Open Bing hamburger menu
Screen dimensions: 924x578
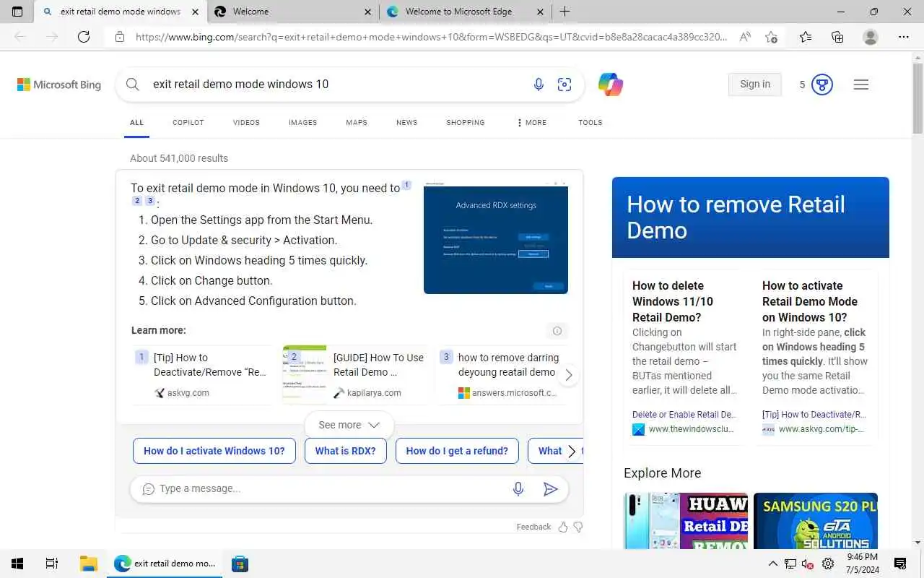[860, 85]
